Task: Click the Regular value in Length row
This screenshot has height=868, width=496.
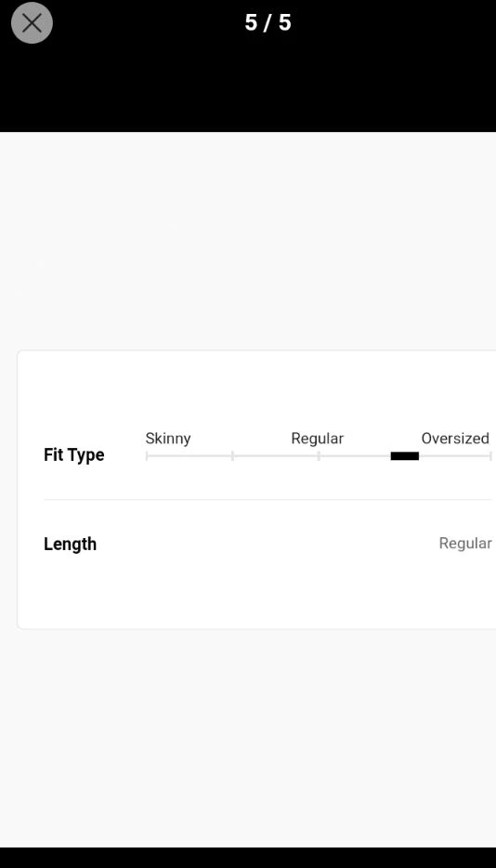Action: point(465,543)
